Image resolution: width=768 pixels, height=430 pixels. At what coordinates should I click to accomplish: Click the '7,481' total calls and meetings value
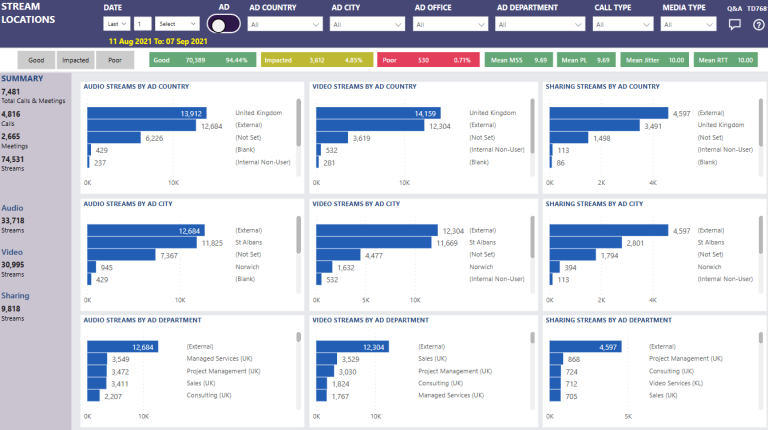click(x=10, y=92)
